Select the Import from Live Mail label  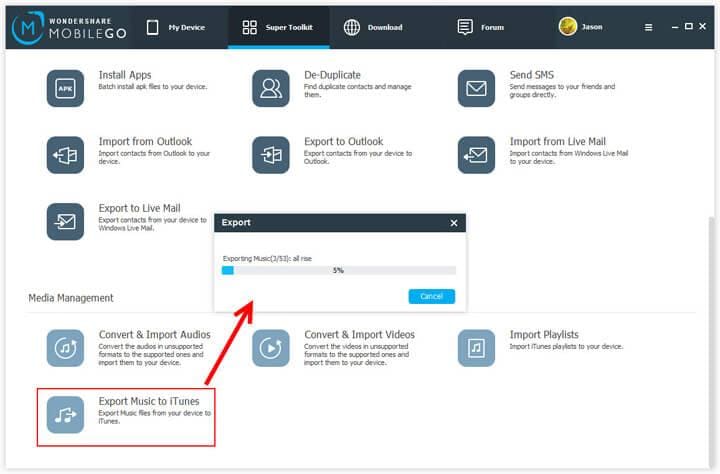point(557,141)
